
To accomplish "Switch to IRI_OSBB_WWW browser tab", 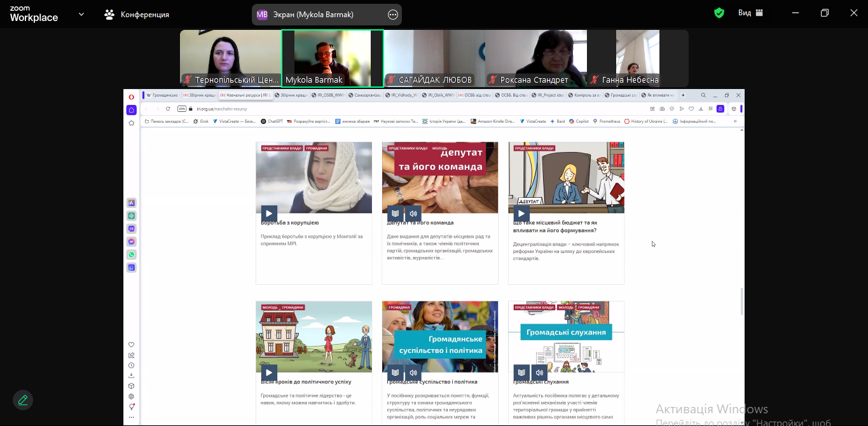I will point(328,95).
